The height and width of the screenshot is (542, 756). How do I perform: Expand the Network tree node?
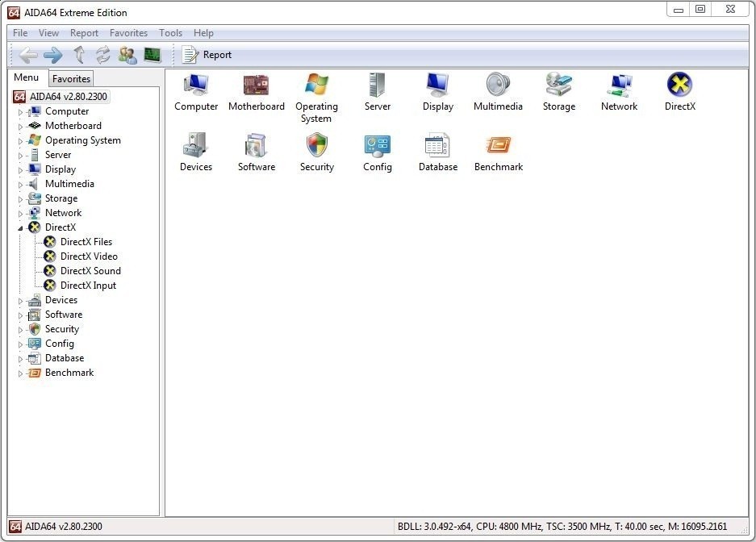point(20,213)
